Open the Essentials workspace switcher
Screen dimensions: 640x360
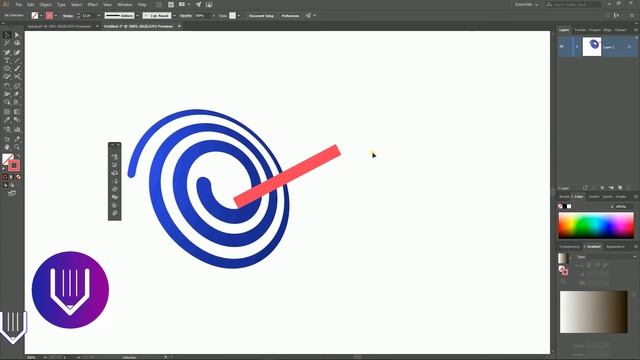pyautogui.click(x=526, y=4)
